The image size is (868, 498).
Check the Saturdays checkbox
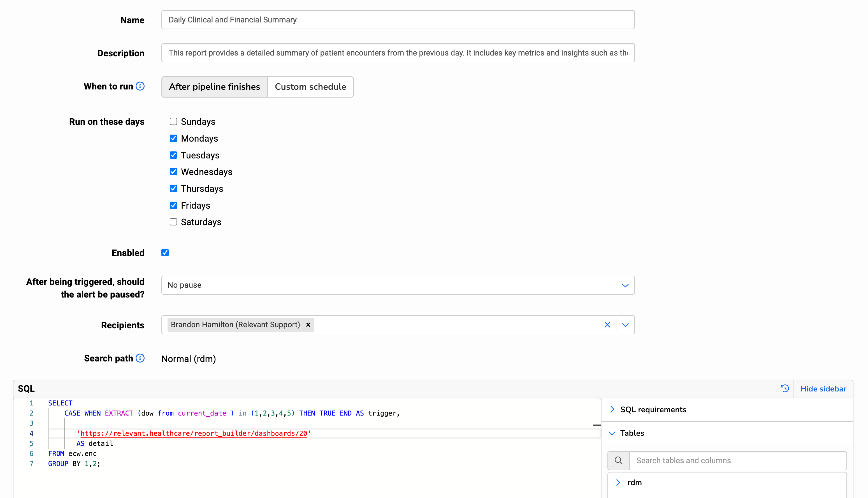pyautogui.click(x=173, y=222)
